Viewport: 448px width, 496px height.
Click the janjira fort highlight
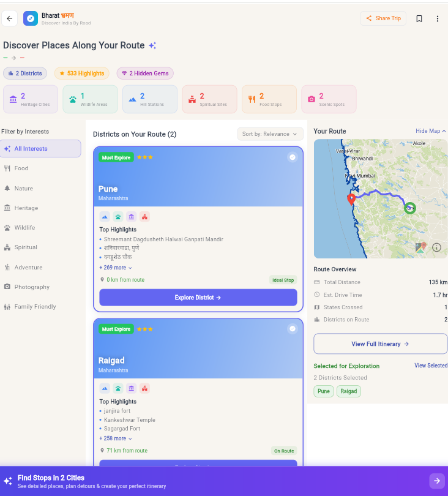pyautogui.click(x=117, y=411)
